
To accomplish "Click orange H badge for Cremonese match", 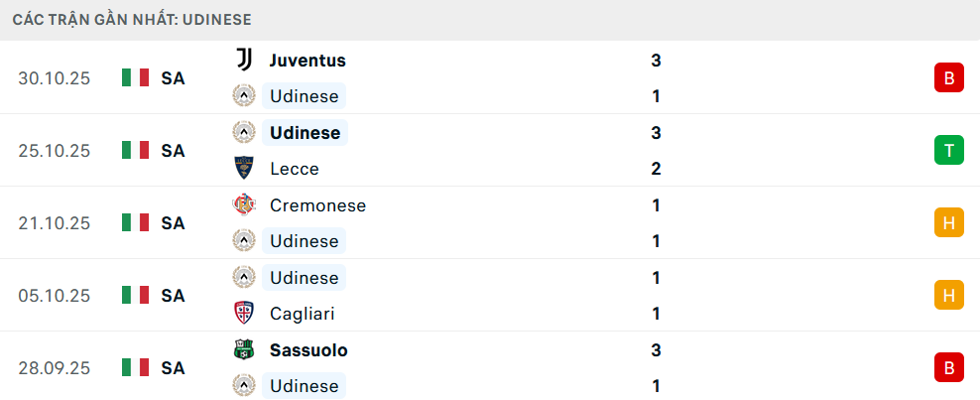I will (948, 223).
